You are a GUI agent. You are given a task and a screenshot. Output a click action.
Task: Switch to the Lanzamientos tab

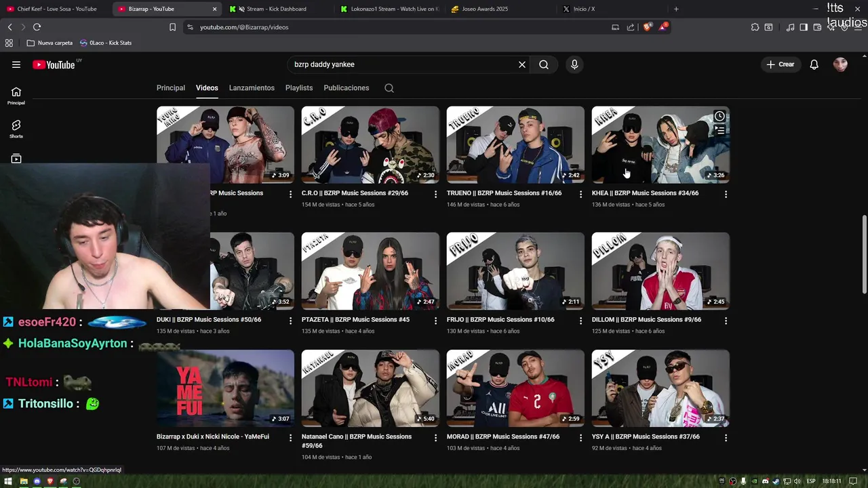(x=252, y=88)
